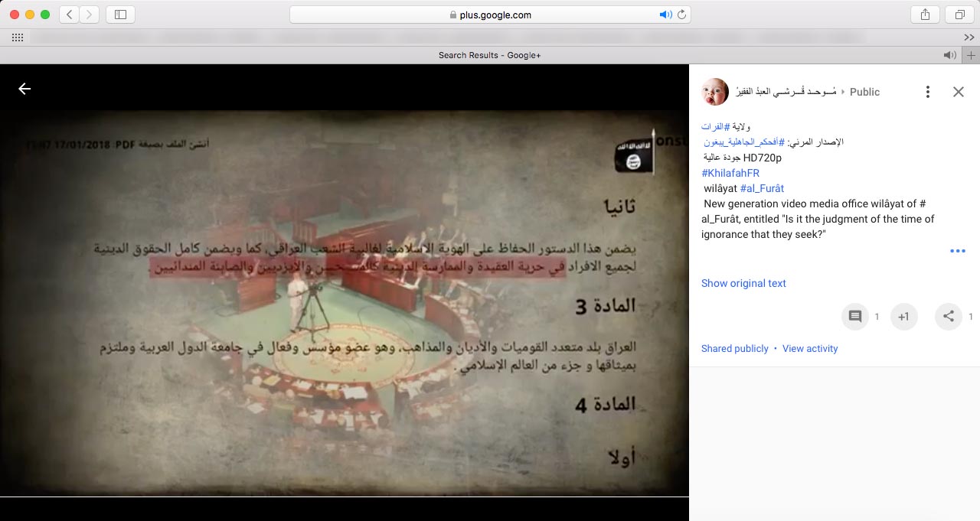Reload the page in Safari
This screenshot has width=980, height=521.
681,15
